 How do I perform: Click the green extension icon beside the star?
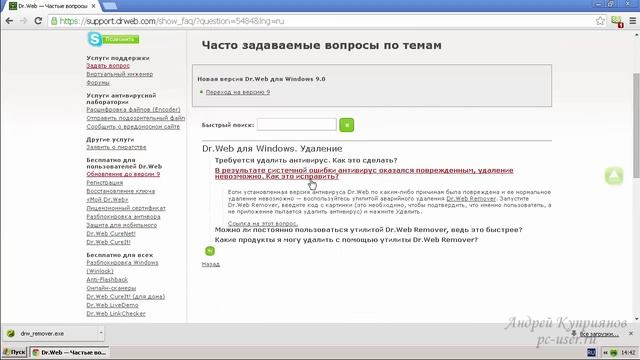pos(616,21)
